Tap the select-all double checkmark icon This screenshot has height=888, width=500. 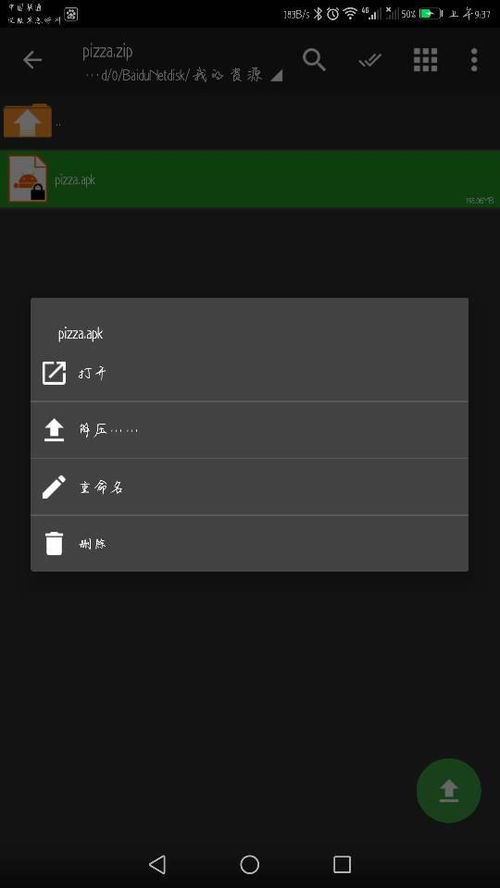[x=370, y=59]
